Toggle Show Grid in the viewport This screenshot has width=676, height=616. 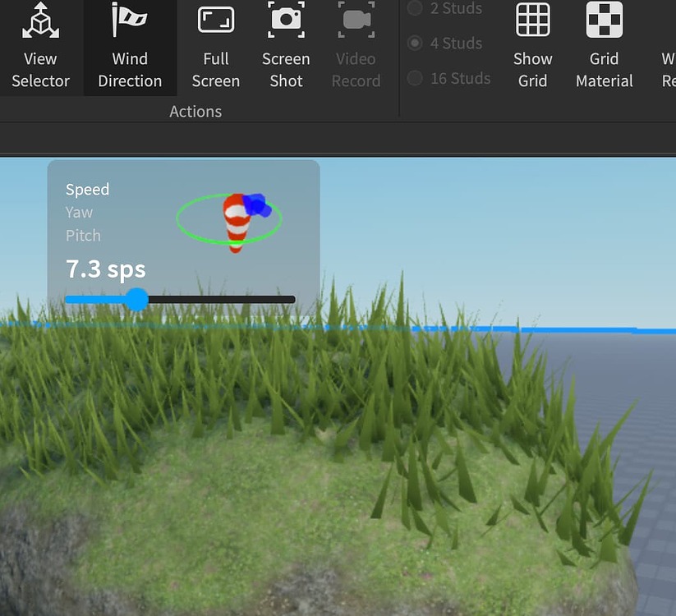tap(532, 45)
